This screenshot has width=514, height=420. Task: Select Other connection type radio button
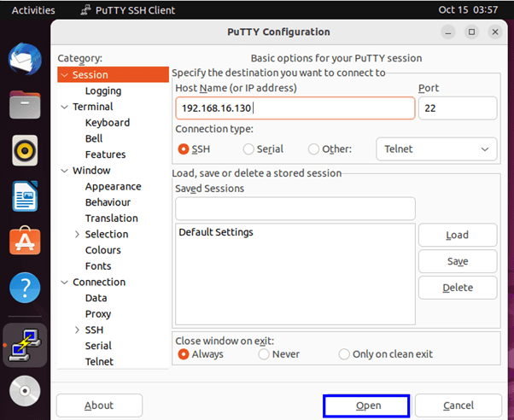313,149
